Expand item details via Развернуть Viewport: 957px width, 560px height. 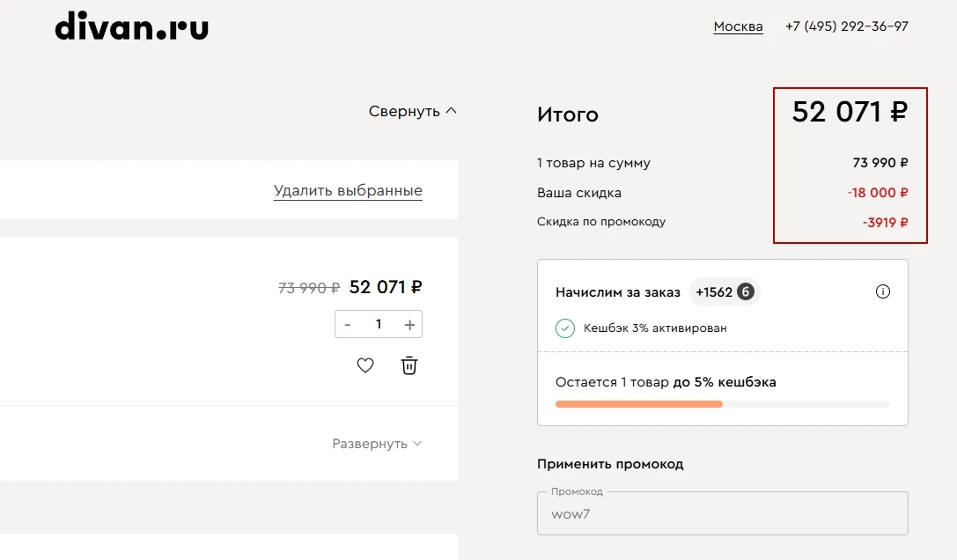(377, 444)
